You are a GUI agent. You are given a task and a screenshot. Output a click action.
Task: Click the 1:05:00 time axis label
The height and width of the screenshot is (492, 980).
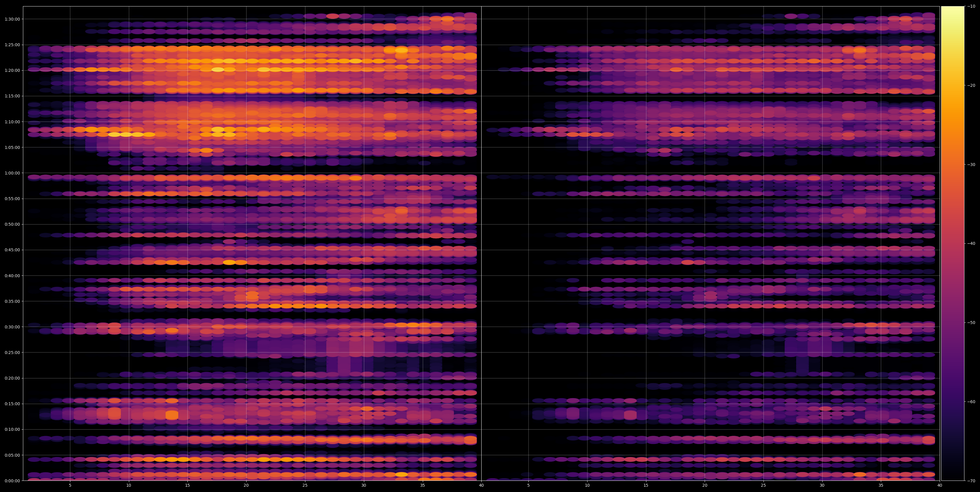[12, 147]
